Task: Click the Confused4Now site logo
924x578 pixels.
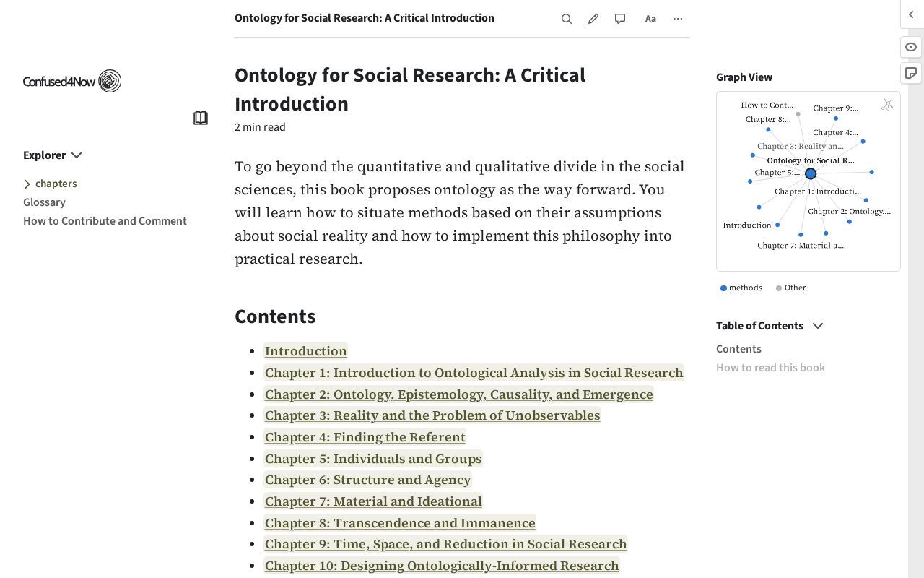Action: pos(72,81)
